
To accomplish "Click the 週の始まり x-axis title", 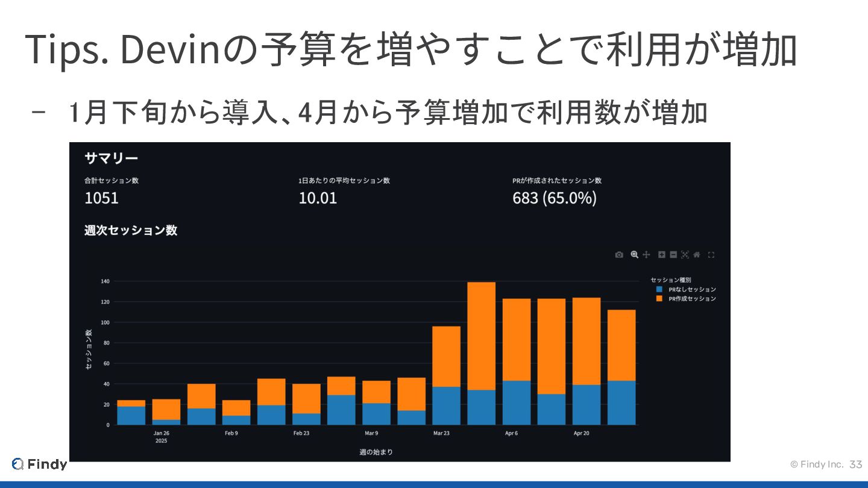I will 376,452.
